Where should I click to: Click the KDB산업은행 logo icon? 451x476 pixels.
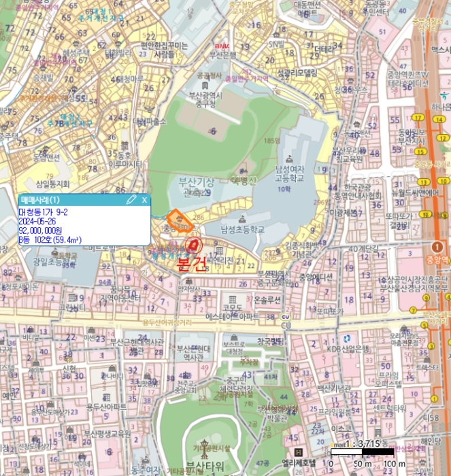tap(347, 338)
